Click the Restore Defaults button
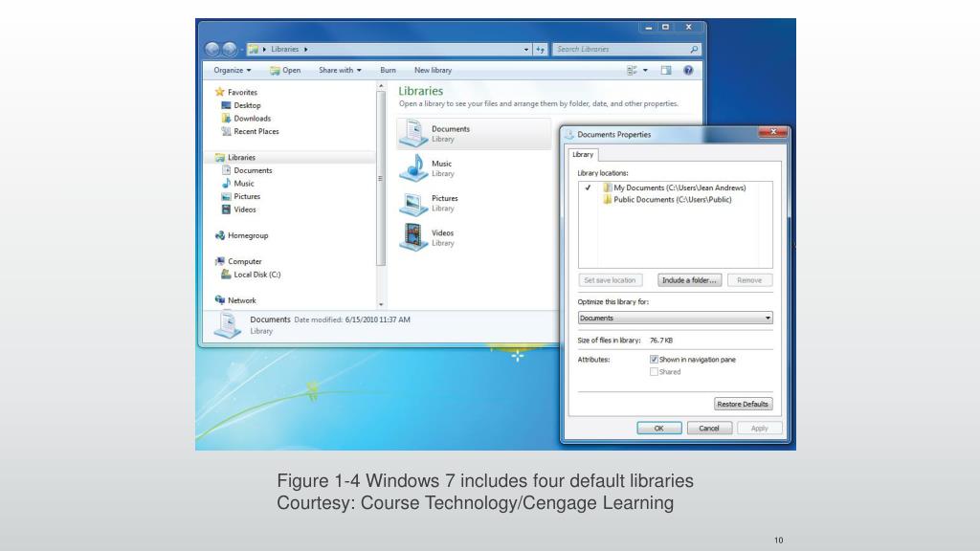The width and height of the screenshot is (980, 551). [743, 405]
